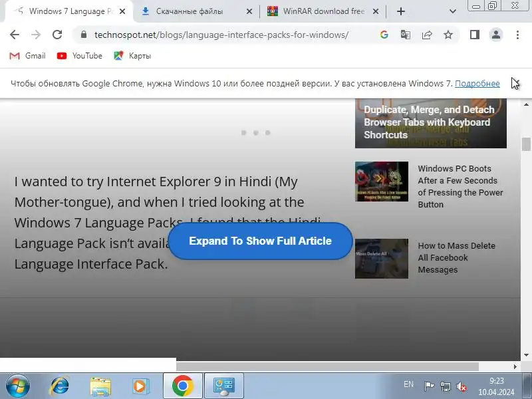The height and width of the screenshot is (399, 532).
Task: Click the horizontal scrollbar track thumb
Action: pyautogui.click(x=327, y=367)
